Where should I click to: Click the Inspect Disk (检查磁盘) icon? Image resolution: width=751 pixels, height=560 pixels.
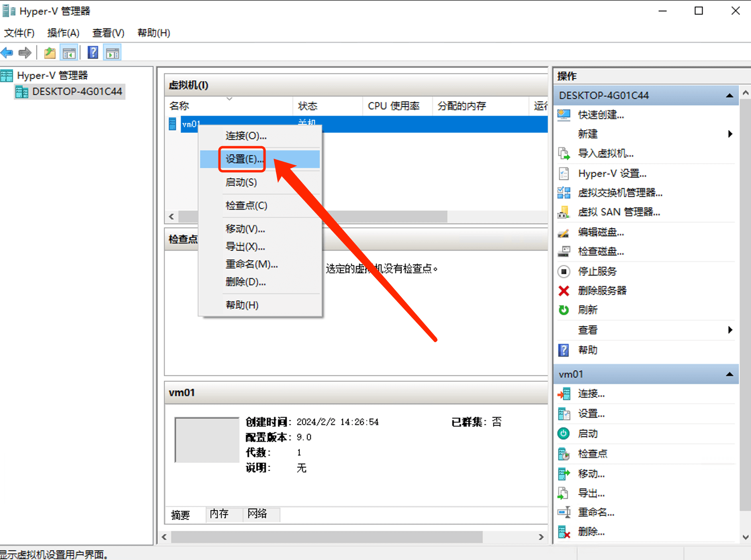(x=564, y=251)
